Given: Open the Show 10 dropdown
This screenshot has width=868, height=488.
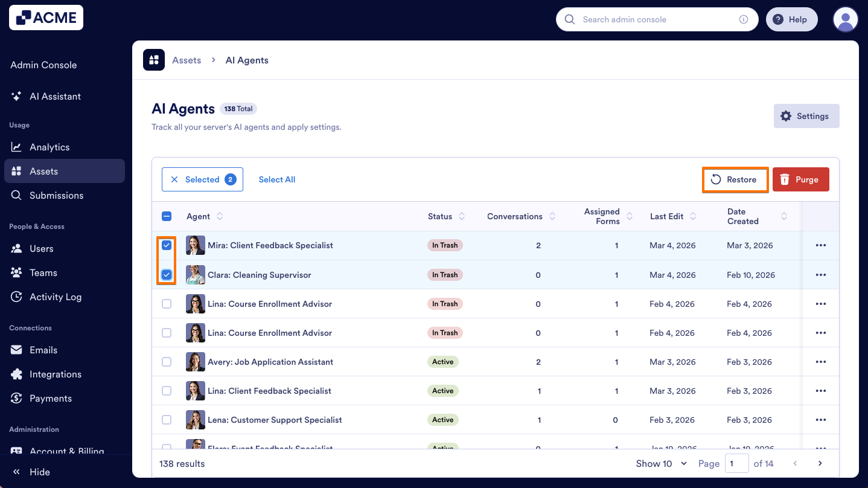Looking at the screenshot, I should point(661,463).
